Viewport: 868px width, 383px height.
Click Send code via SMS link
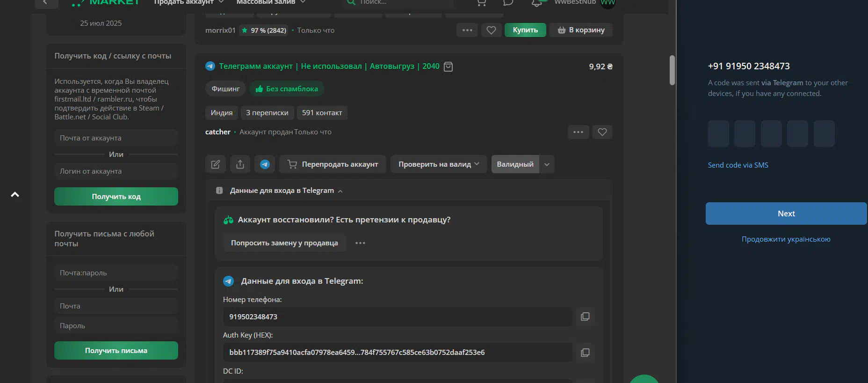738,165
